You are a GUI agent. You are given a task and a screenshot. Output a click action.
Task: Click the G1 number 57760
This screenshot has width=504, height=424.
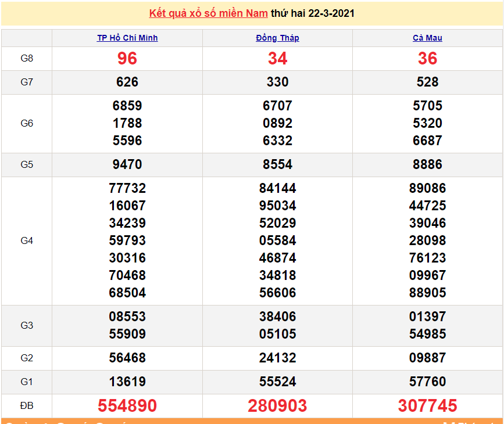coord(427,382)
